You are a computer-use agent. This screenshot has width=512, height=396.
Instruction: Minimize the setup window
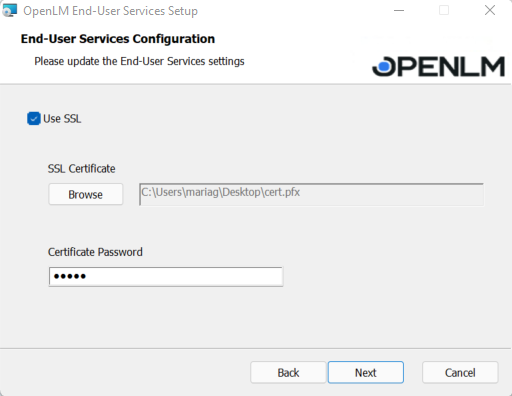[x=399, y=11]
